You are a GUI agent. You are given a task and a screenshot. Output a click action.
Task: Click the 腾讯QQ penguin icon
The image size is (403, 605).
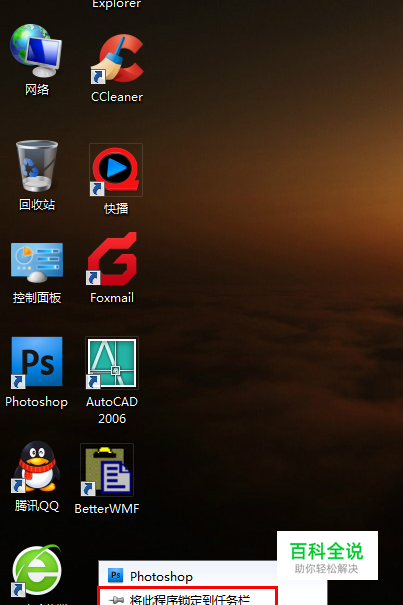coord(37,467)
